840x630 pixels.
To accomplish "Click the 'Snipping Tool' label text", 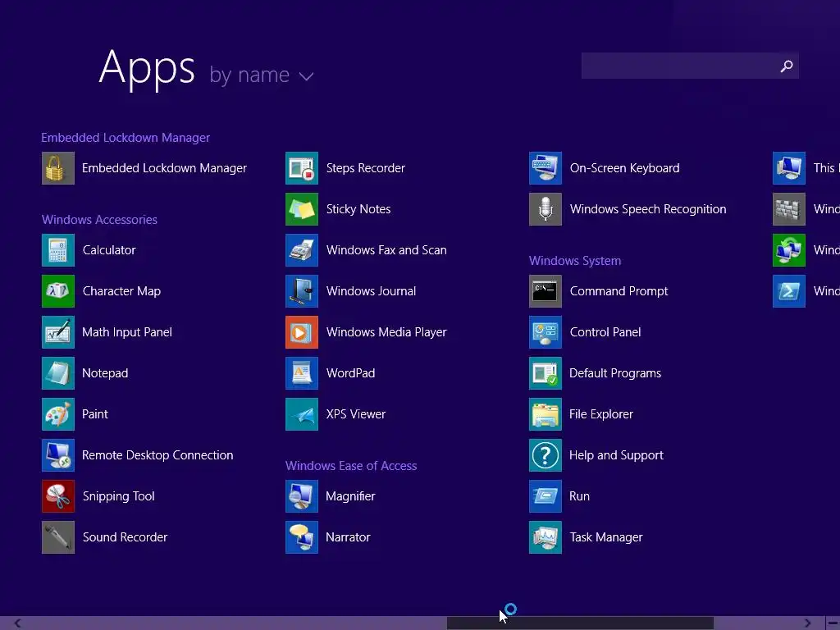I will pos(118,496).
